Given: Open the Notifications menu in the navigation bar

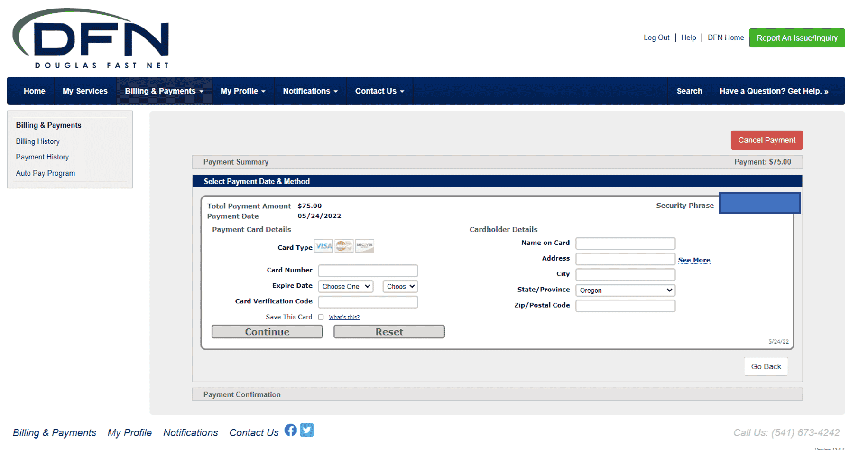Looking at the screenshot, I should pyautogui.click(x=310, y=91).
